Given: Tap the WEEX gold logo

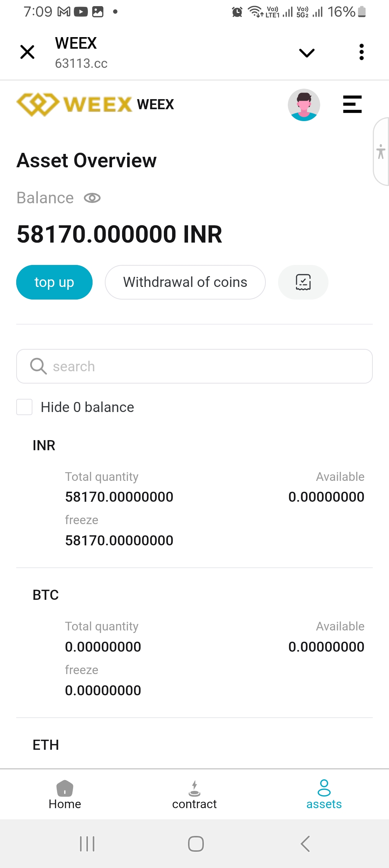Looking at the screenshot, I should point(75,105).
